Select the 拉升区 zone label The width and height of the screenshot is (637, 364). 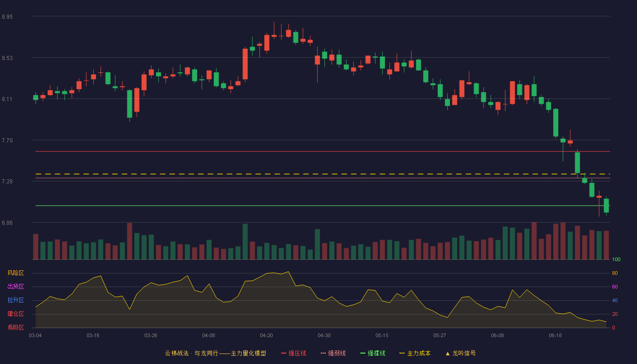tap(15, 300)
